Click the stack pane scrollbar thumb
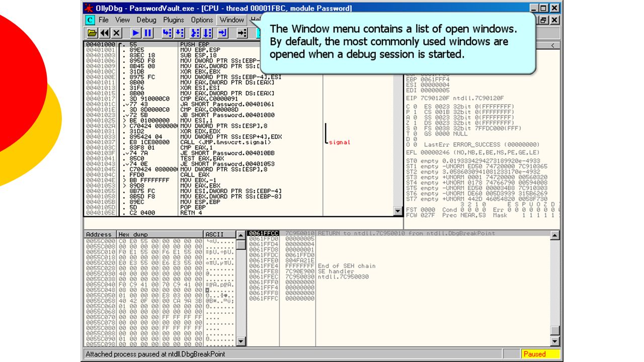 555,330
